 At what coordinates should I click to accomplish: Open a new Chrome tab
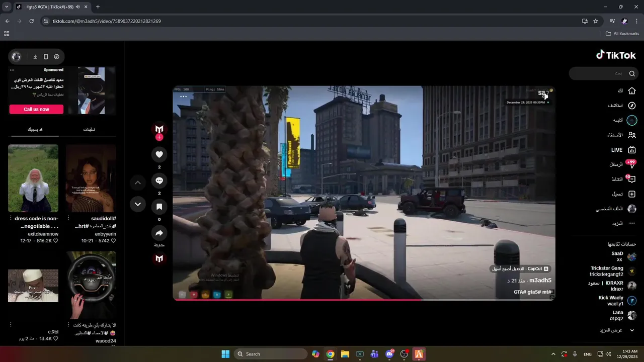click(x=98, y=7)
